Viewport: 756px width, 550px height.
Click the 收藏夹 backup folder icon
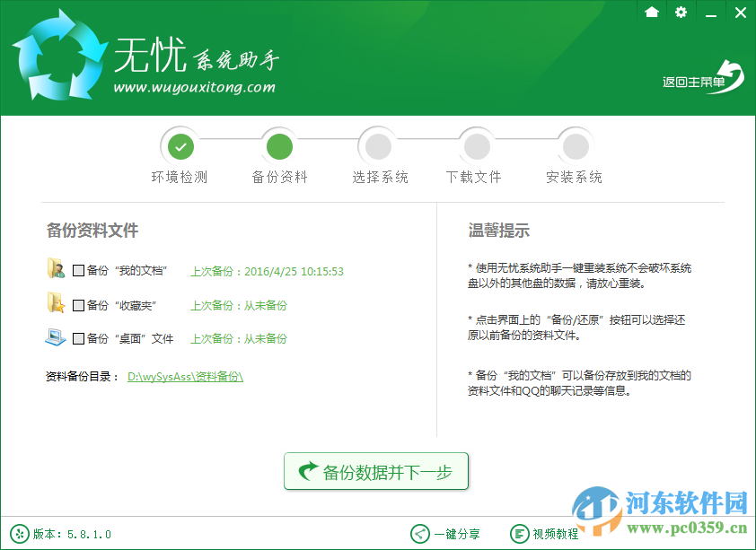click(x=56, y=304)
